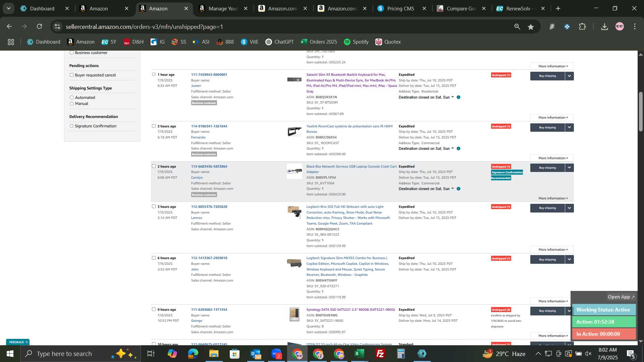This screenshot has height=362, width=644.
Task: Open the Quotex bookmark
Action: coord(388,42)
